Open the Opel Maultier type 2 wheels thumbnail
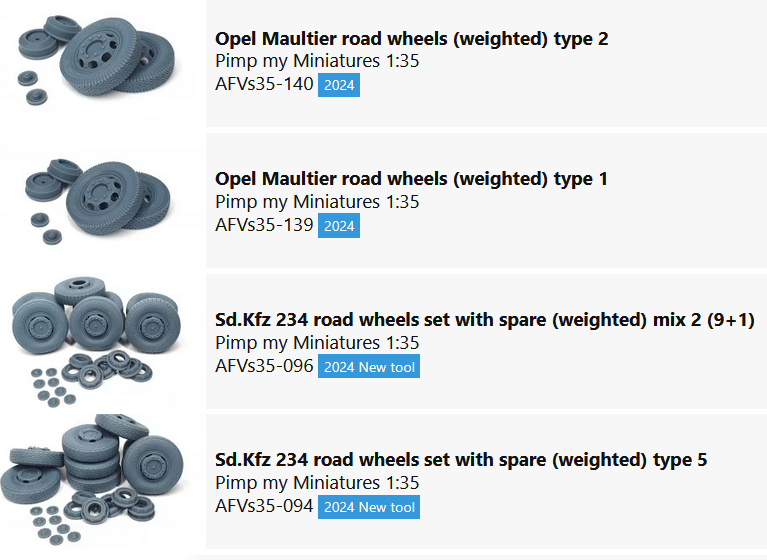The width and height of the screenshot is (767, 560). point(96,60)
